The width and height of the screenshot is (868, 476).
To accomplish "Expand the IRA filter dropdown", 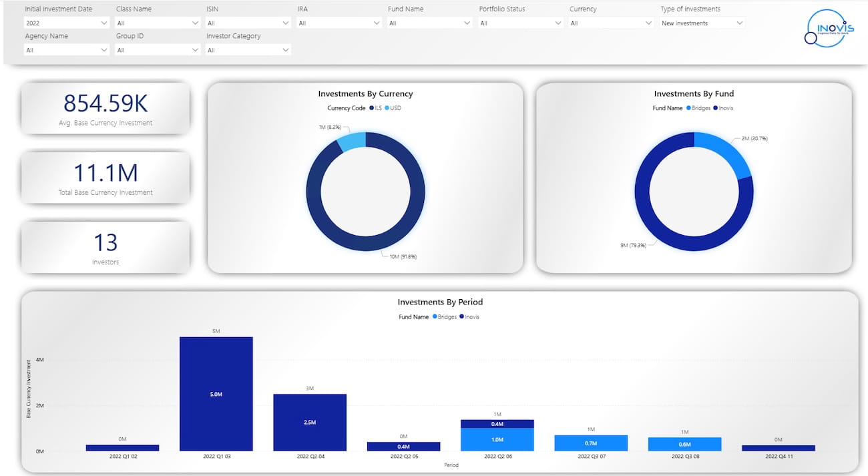I will (x=339, y=23).
